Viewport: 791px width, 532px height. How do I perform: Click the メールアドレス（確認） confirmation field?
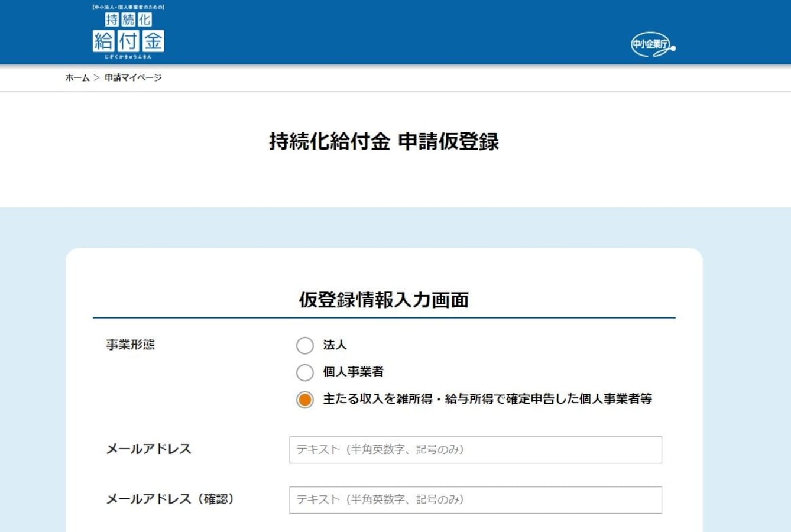(475, 499)
